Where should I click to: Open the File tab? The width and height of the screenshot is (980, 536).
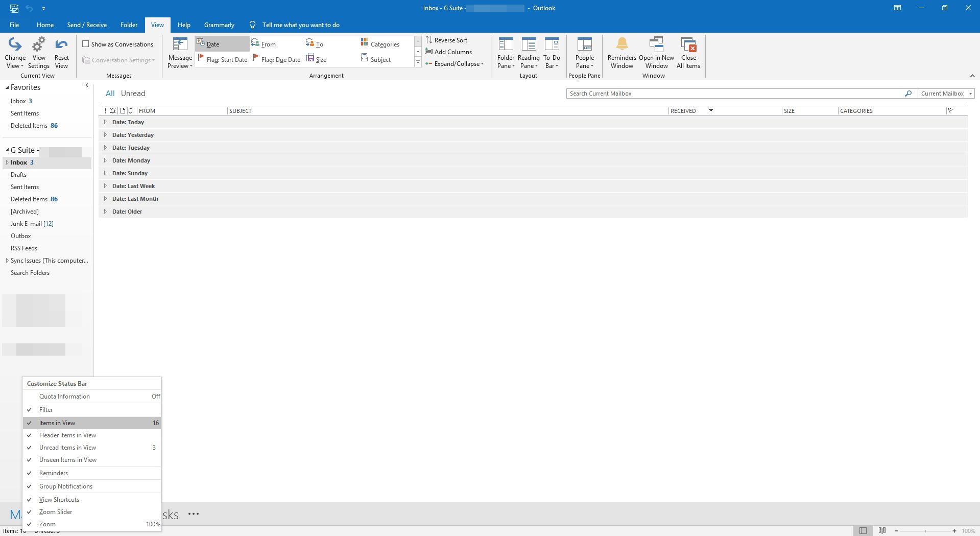[x=14, y=25]
